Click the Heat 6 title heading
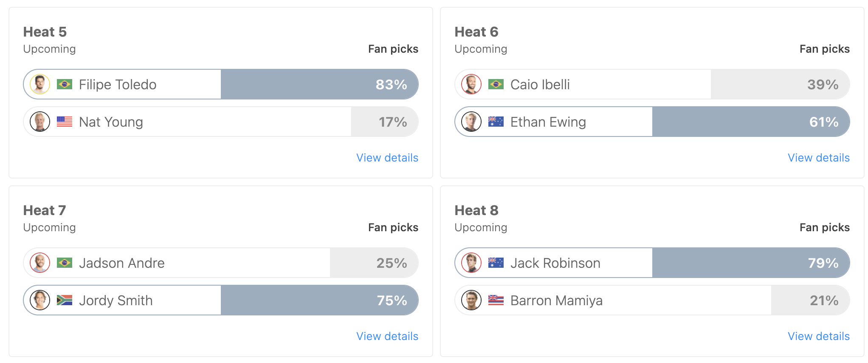The height and width of the screenshot is (363, 868). point(476,32)
